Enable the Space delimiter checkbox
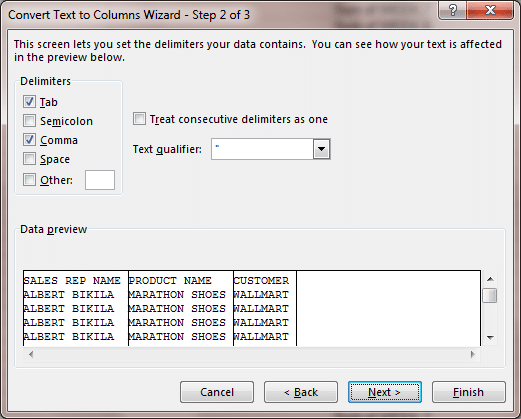This screenshot has width=521, height=419. [29, 159]
